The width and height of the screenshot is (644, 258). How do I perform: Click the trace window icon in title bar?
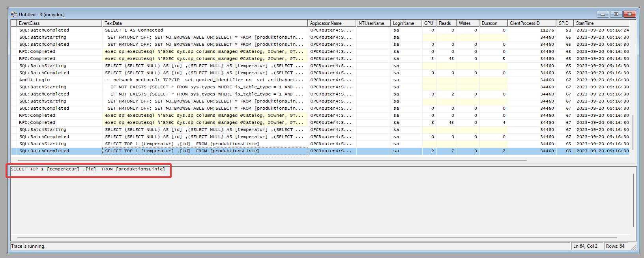(x=14, y=14)
